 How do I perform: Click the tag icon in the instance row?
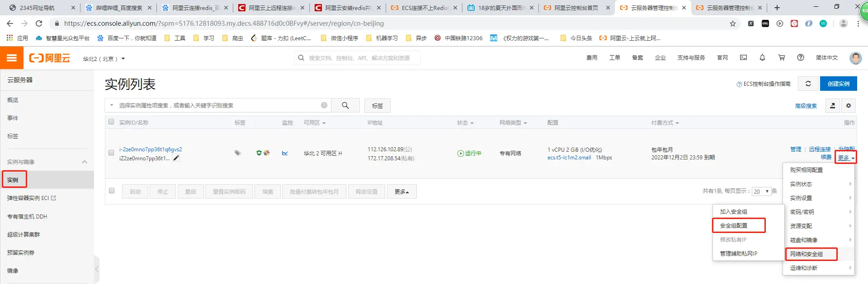(237, 153)
